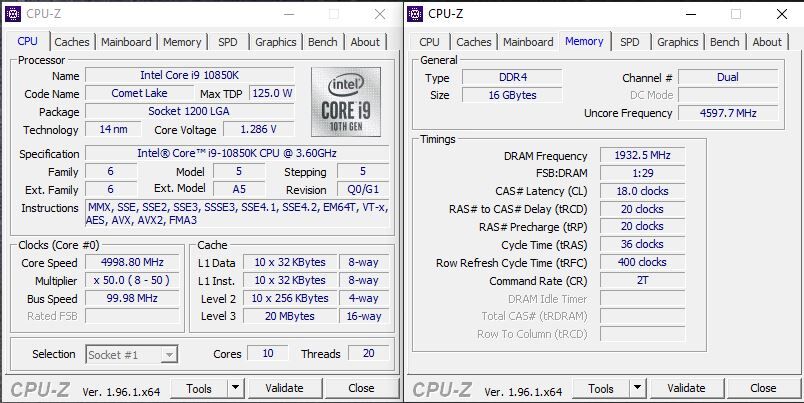Close the right window with title bar X
The height and width of the screenshot is (403, 804).
point(781,14)
